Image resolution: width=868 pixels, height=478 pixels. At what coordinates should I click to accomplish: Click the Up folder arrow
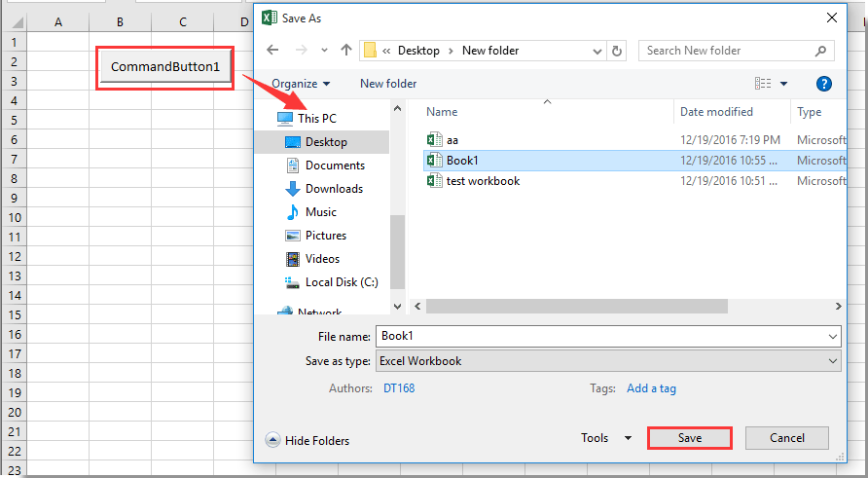pyautogui.click(x=346, y=51)
